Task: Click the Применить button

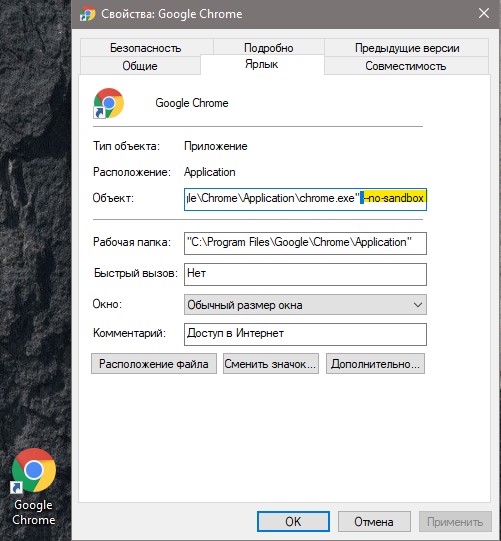Action: point(455,521)
